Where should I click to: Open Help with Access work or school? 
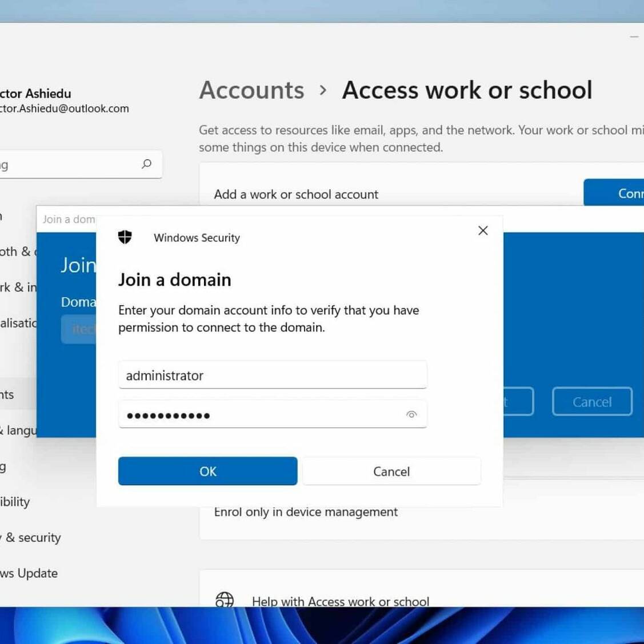click(341, 601)
